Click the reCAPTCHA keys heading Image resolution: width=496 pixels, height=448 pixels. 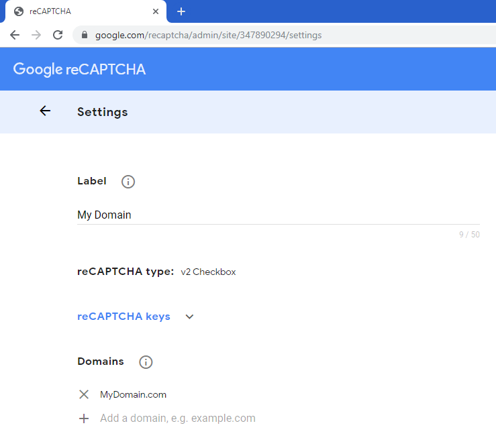(x=123, y=317)
